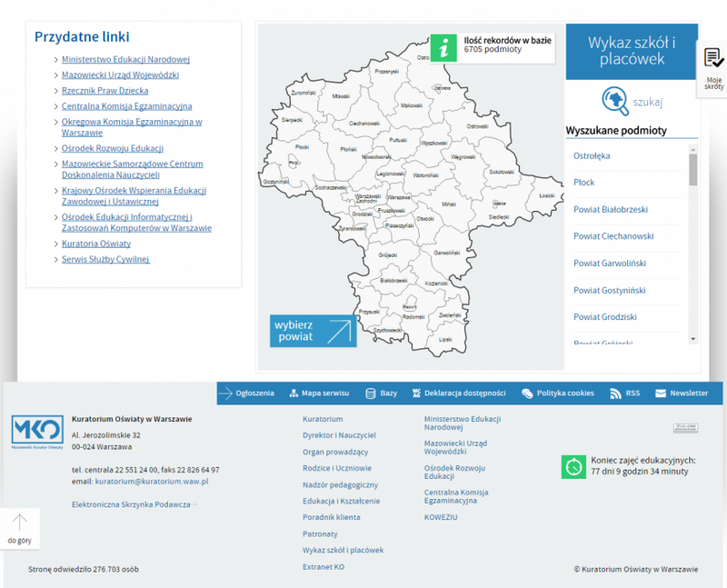Select Płock in Wyszukane podmioty list

584,183
